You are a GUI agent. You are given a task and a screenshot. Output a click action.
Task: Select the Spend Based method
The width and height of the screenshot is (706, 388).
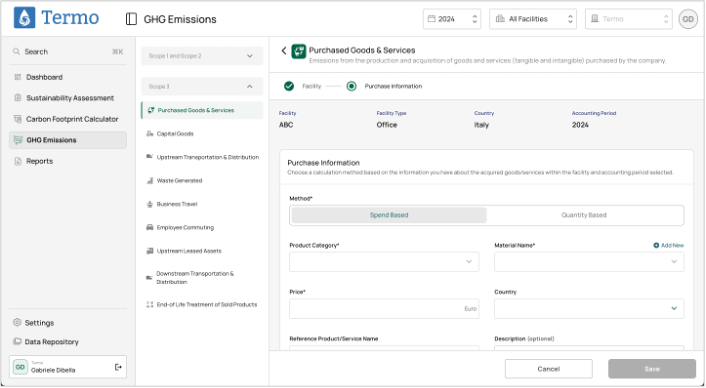tap(389, 215)
